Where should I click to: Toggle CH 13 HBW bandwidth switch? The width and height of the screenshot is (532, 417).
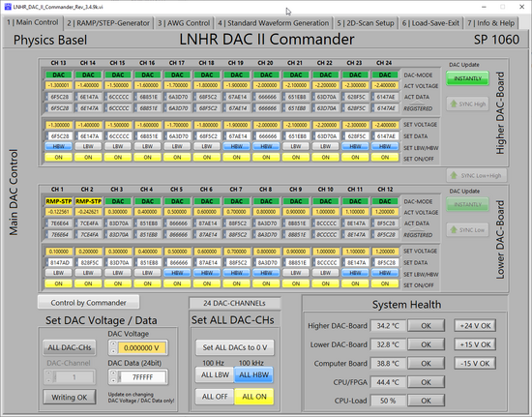point(58,146)
